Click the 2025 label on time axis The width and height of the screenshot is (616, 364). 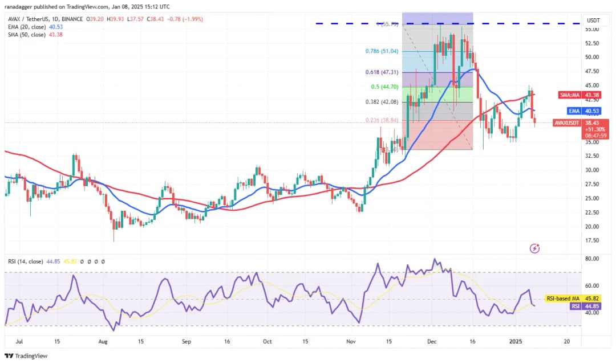(515, 341)
